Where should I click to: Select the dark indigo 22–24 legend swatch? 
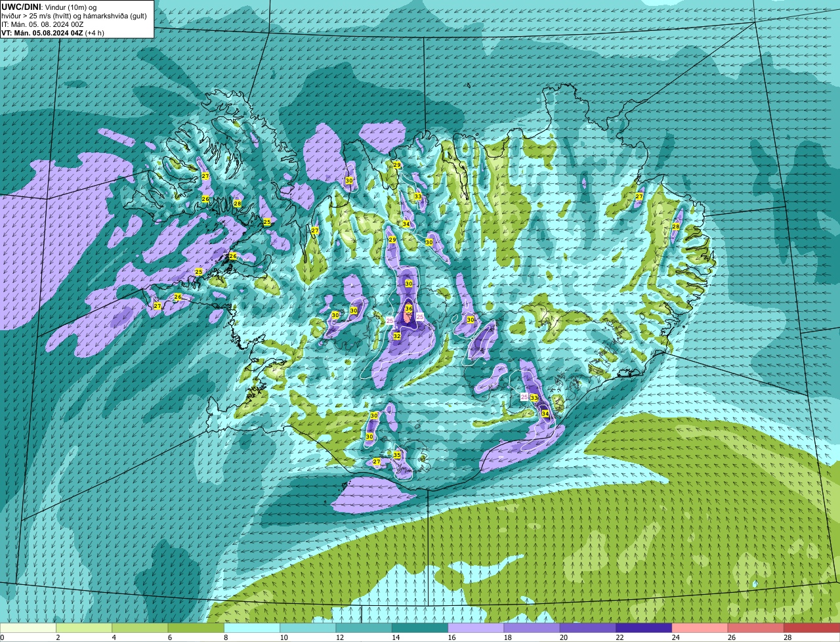pyautogui.click(x=644, y=628)
